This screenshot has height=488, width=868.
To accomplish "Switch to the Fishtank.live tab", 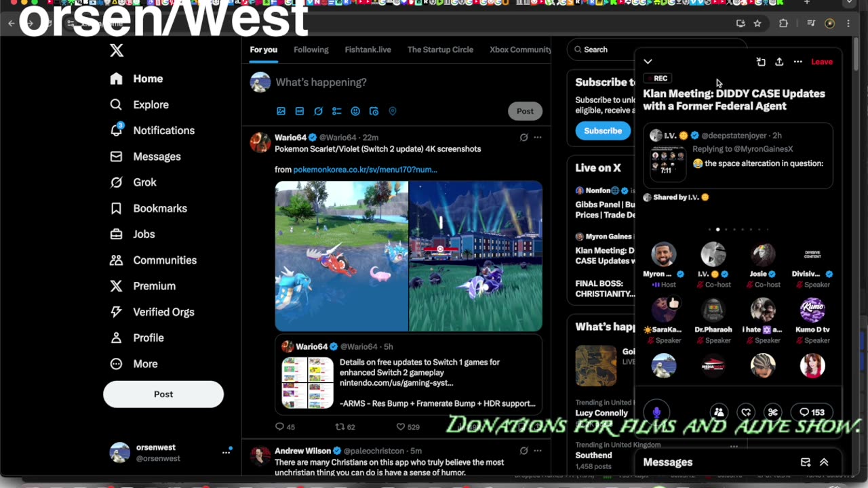I will (368, 49).
